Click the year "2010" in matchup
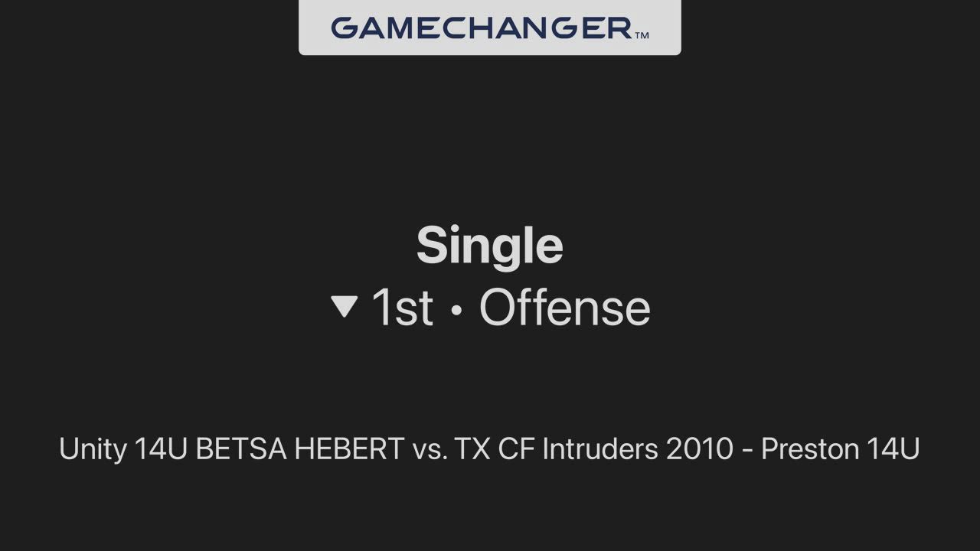This screenshot has width=980, height=551. click(699, 449)
